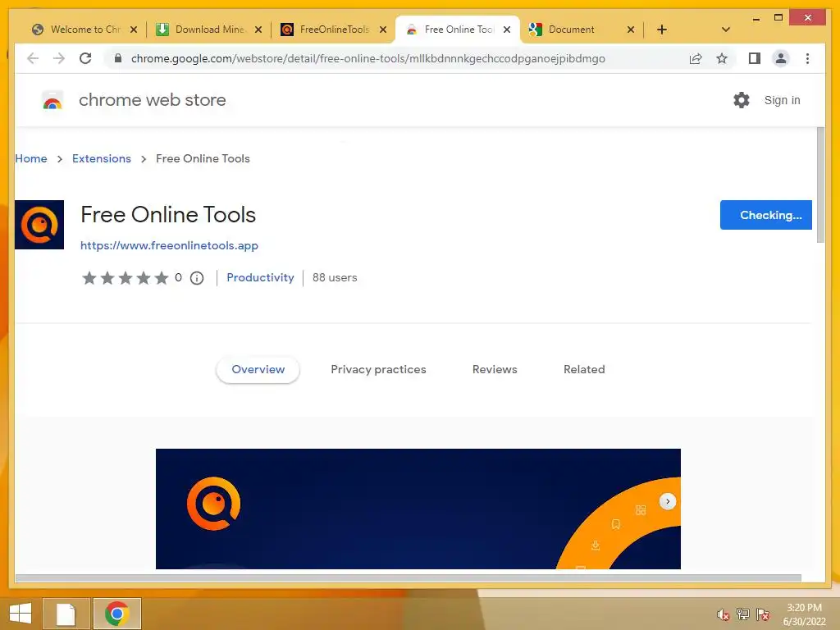Open the document app in taskbar
Image resolution: width=840 pixels, height=630 pixels.
66,614
